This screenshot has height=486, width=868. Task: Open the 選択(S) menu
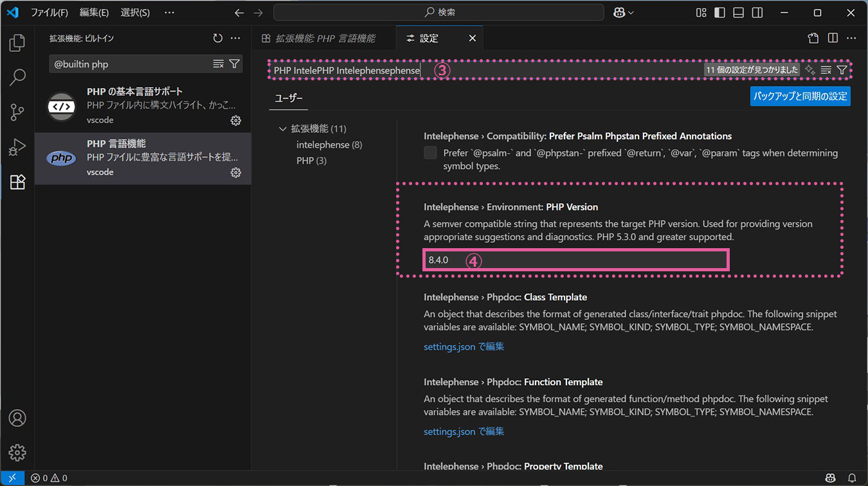pyautogui.click(x=135, y=13)
